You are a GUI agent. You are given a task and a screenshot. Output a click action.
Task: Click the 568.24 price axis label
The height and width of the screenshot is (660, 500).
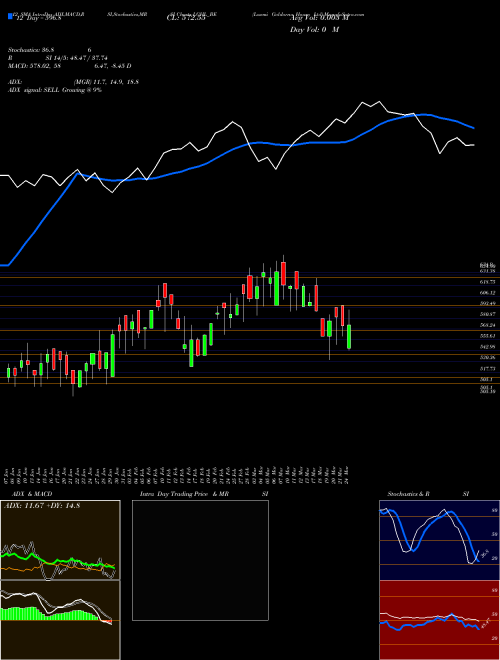[x=487, y=325]
